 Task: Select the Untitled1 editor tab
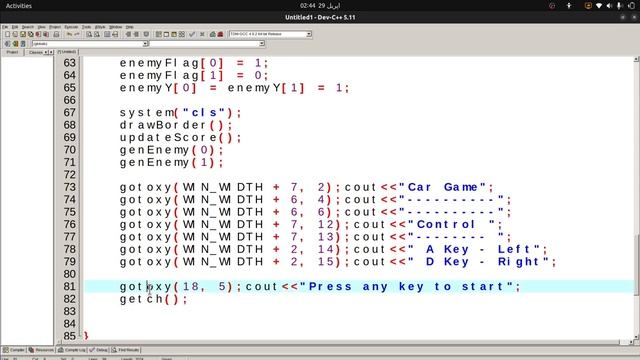[67, 52]
